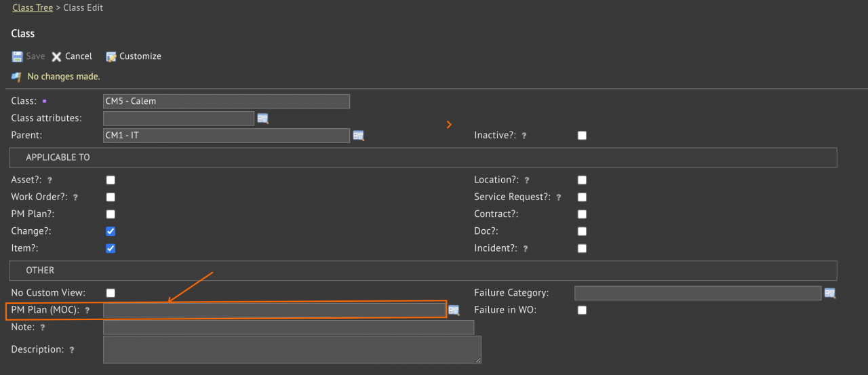
Task: Click the 'Class Edit' breadcrumb text
Action: (83, 8)
